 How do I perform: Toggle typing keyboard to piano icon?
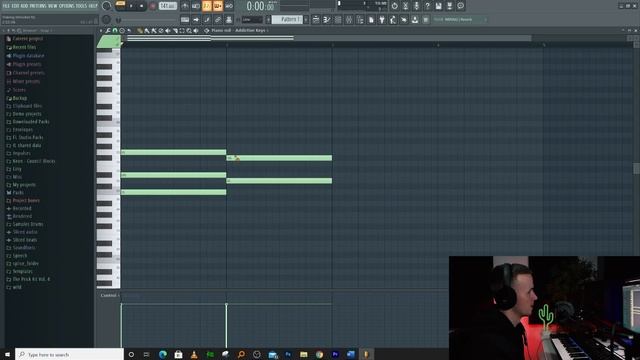[185, 20]
